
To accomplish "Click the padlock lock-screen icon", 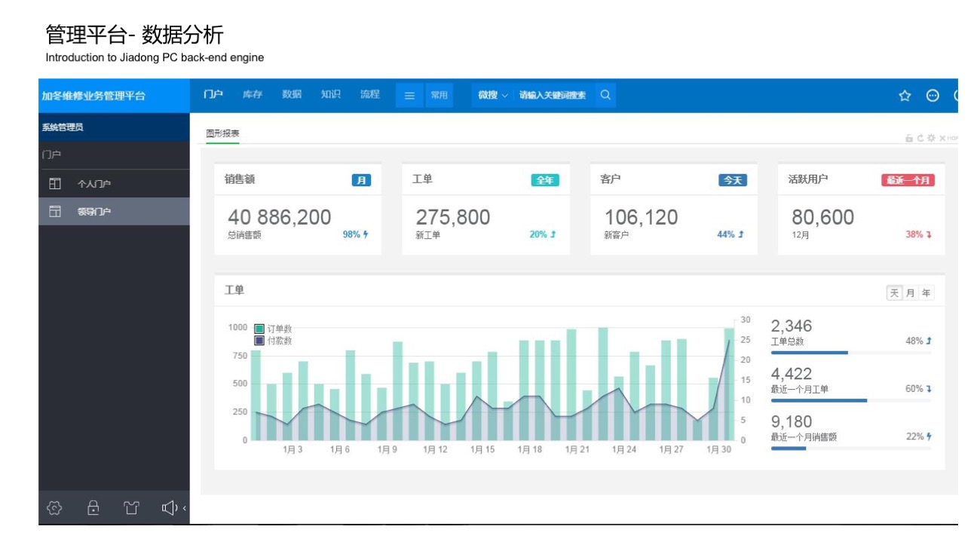I will (93, 508).
